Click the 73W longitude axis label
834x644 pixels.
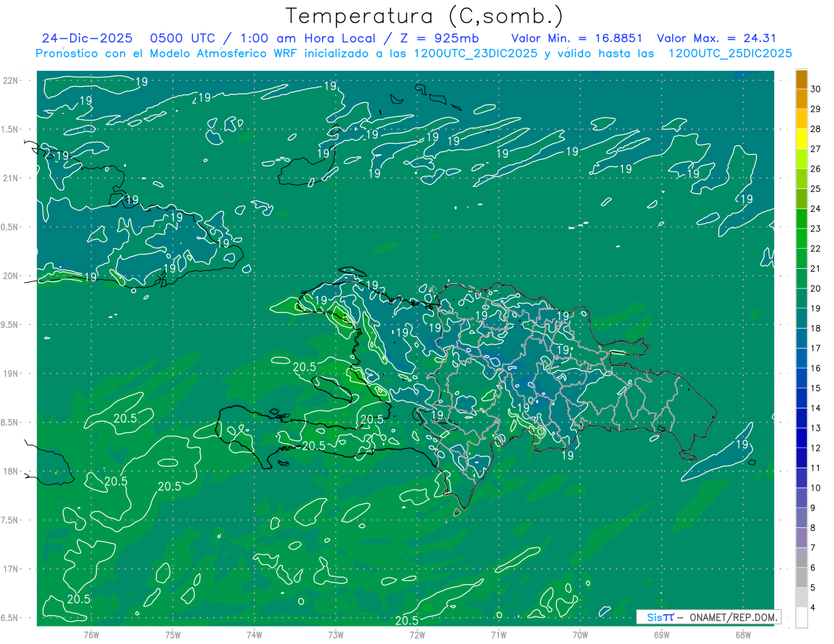tap(336, 634)
